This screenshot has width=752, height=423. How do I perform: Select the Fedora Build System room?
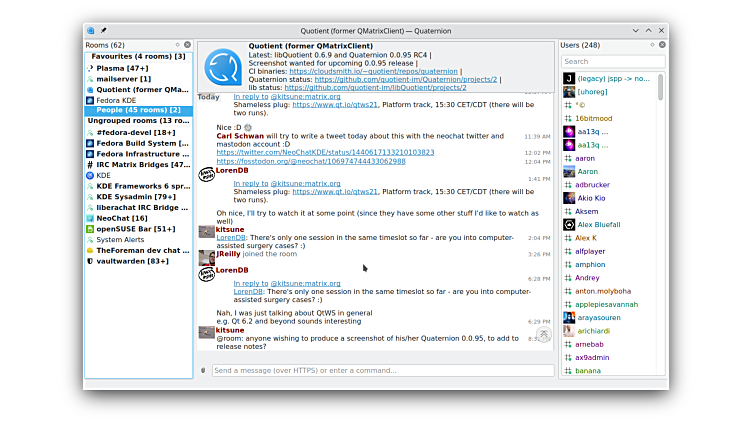point(142,143)
